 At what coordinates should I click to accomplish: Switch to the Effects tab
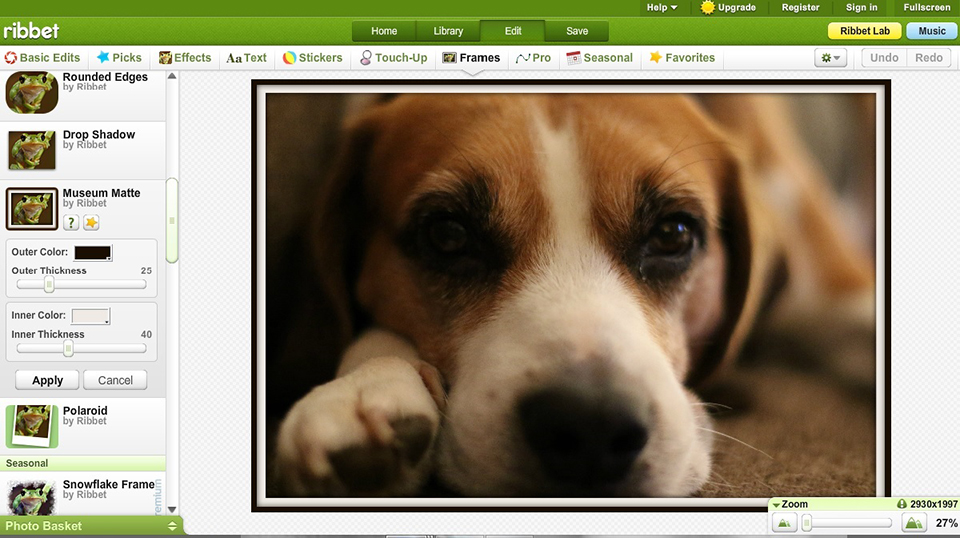pos(185,58)
